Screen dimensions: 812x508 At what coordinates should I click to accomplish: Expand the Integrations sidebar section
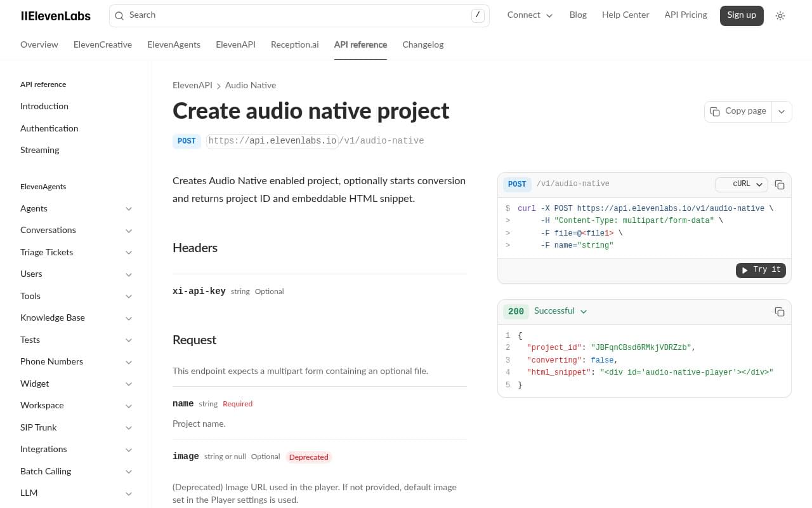click(77, 450)
